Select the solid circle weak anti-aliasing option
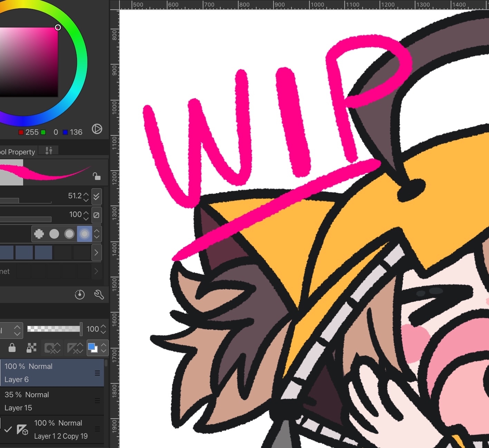This screenshot has height=448, width=489. [54, 234]
